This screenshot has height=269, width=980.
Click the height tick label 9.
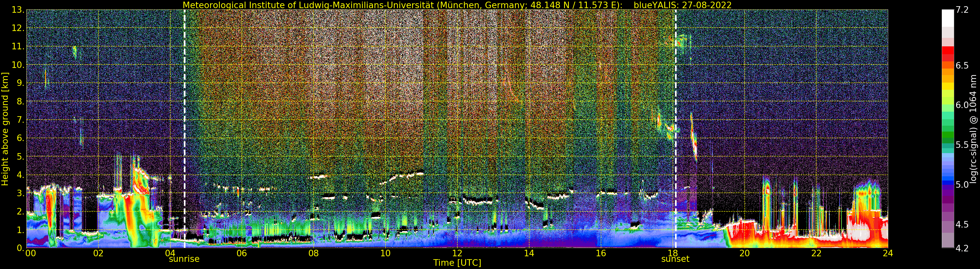(x=20, y=83)
